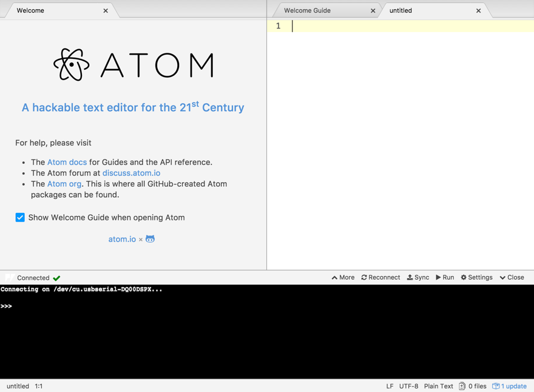Open the Atom docs link

tap(67, 162)
